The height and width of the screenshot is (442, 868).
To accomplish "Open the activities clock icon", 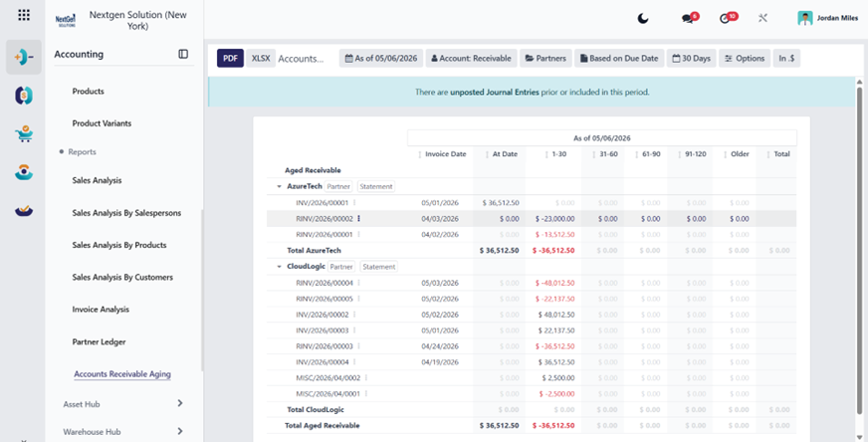I will [725, 18].
